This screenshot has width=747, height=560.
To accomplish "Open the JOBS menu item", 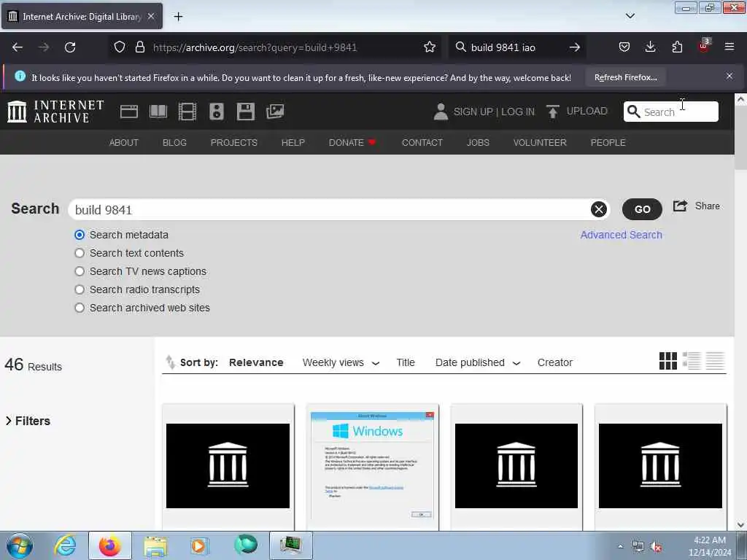I will (x=478, y=142).
